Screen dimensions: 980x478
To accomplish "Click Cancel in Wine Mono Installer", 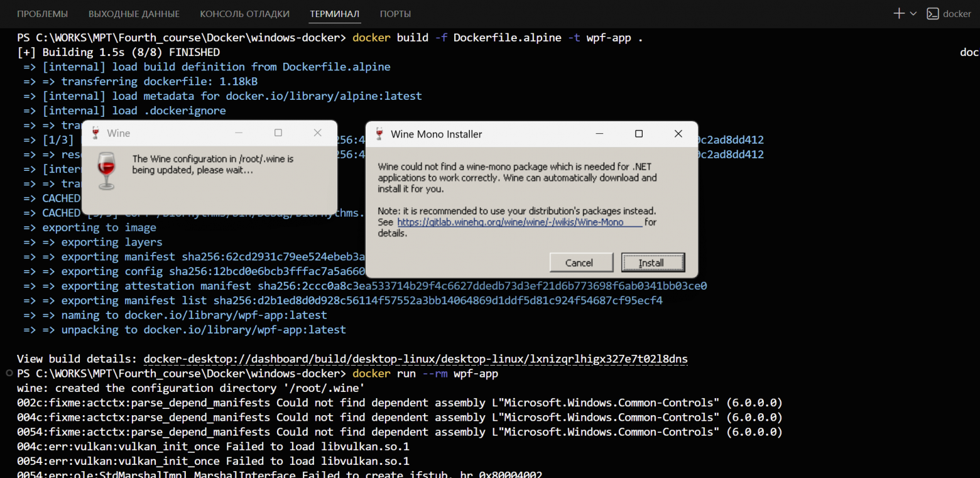I will [581, 263].
